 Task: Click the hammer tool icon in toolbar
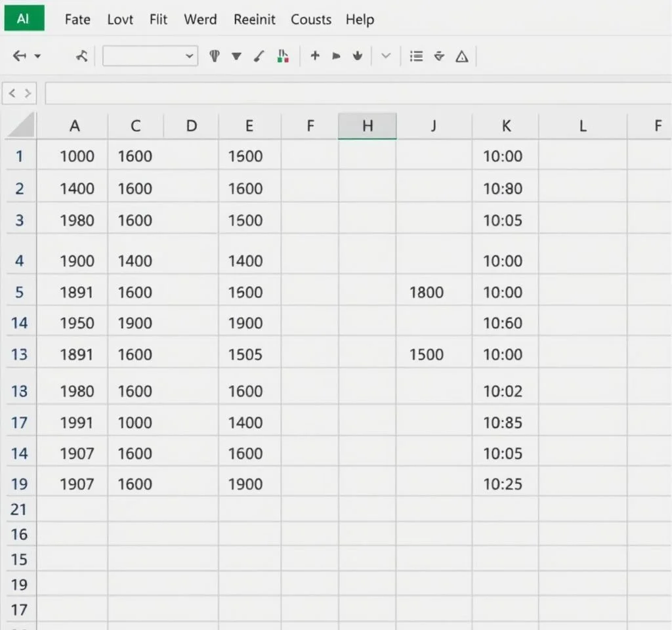(x=81, y=56)
